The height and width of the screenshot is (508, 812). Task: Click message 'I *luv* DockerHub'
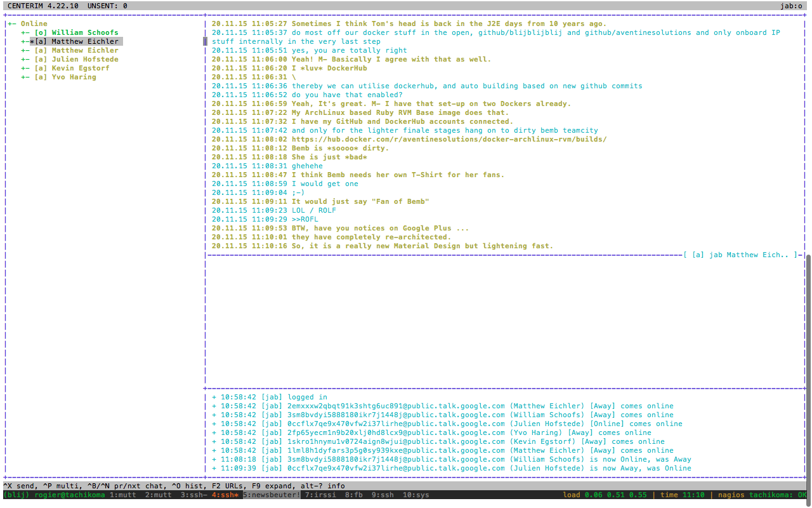pos(329,68)
